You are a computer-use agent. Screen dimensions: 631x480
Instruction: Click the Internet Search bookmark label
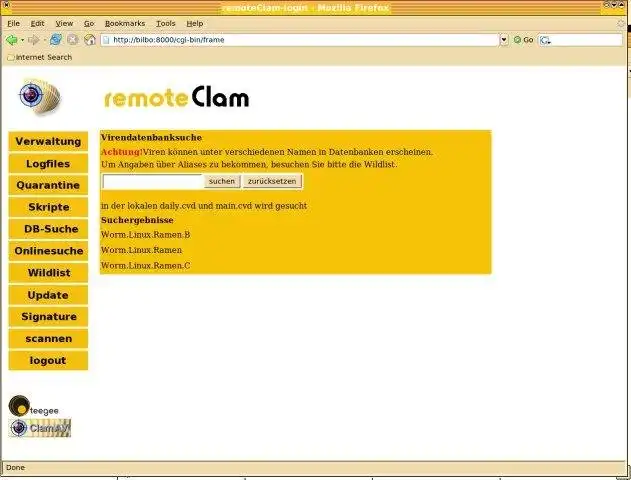(x=44, y=58)
